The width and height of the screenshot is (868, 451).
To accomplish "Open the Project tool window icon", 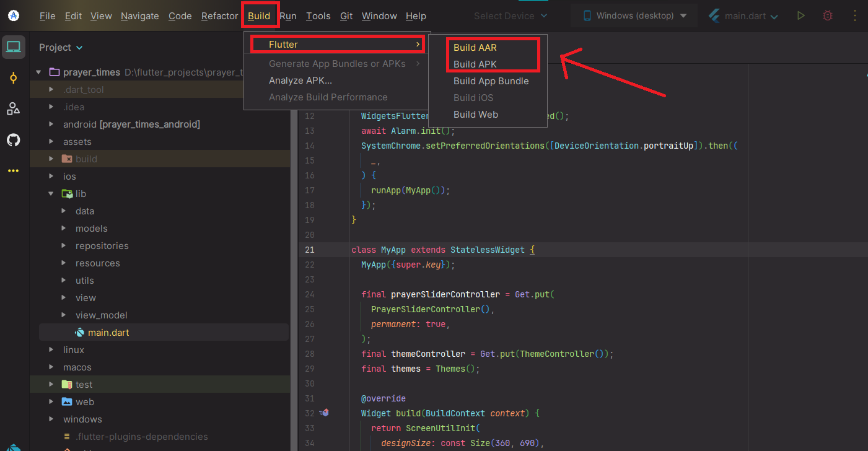I will coord(14,47).
